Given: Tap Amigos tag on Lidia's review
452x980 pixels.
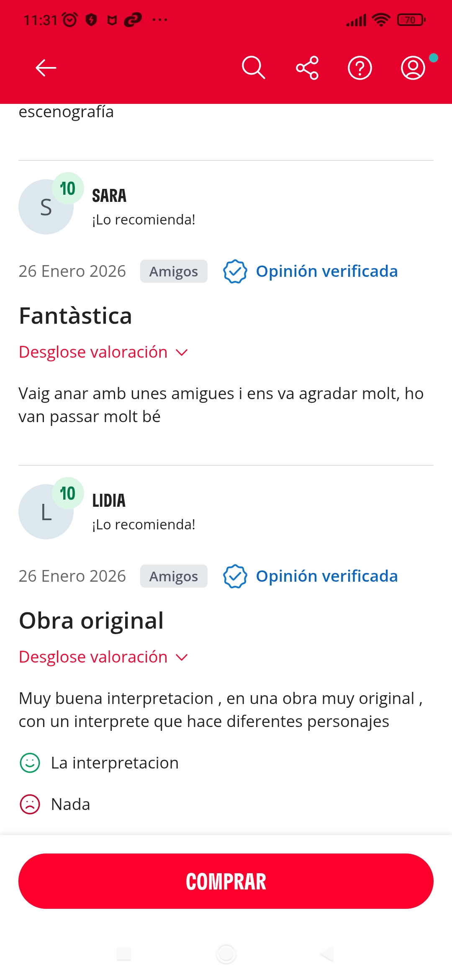Looking at the screenshot, I should click(174, 576).
